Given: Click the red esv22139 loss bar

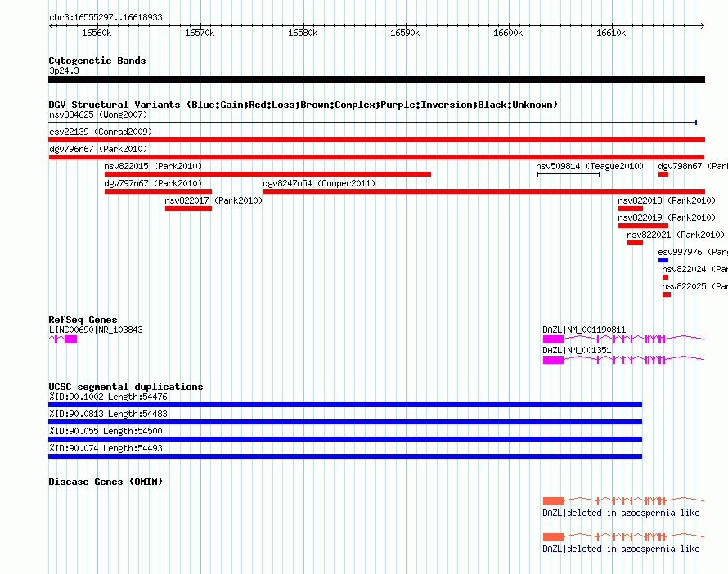Looking at the screenshot, I should (376, 140).
